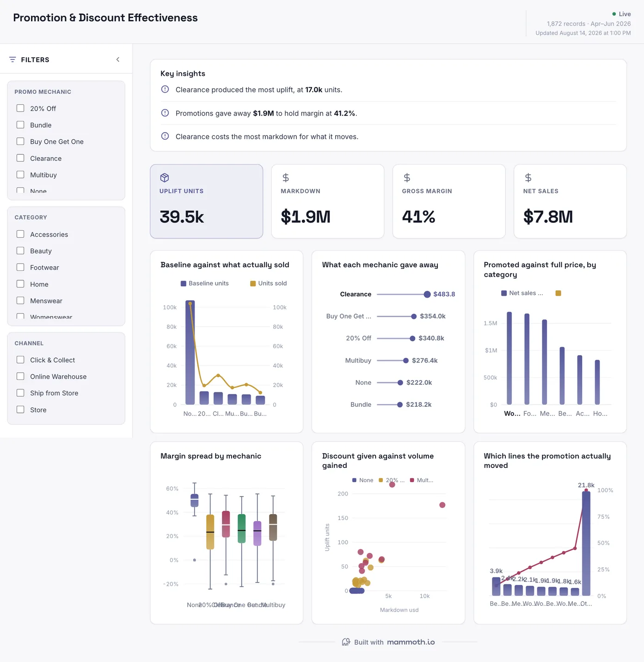The width and height of the screenshot is (644, 662).
Task: Click the Net Sales dollar icon
Action: pos(528,178)
